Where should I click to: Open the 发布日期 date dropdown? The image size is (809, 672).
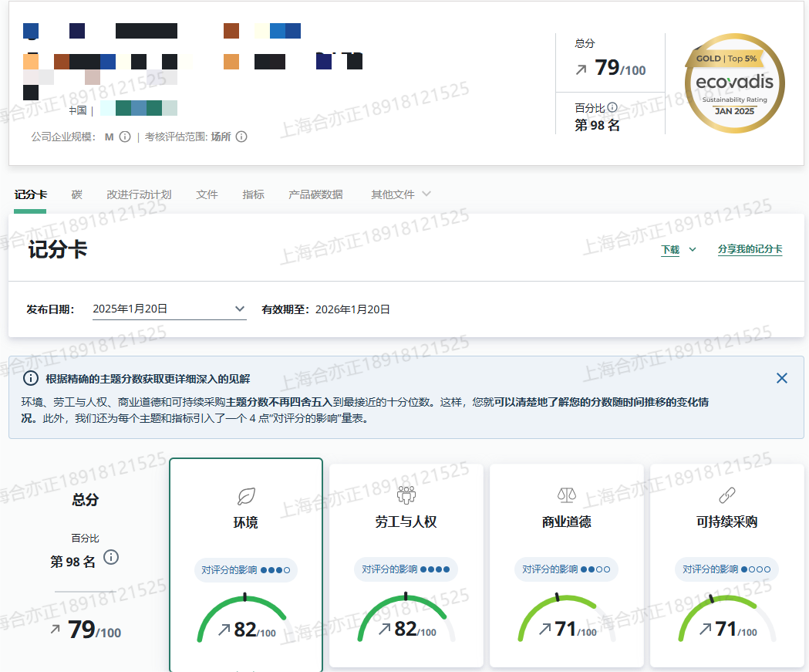[169, 309]
